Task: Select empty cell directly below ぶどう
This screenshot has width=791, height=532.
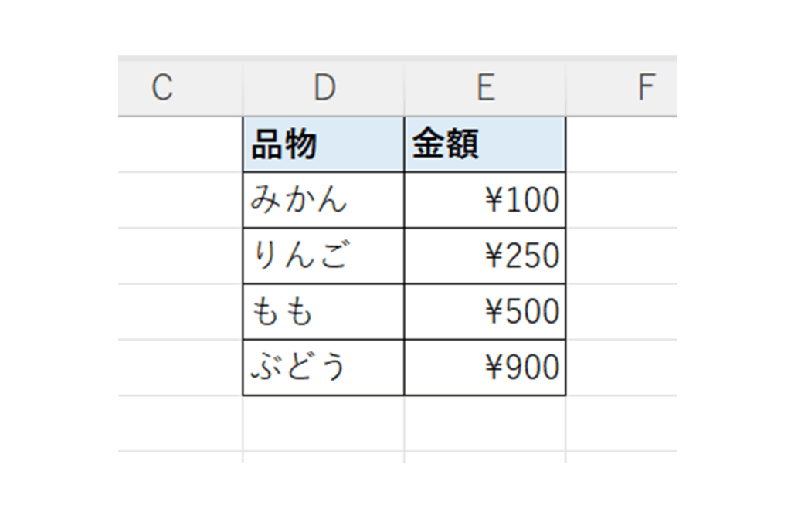Action: (323, 423)
